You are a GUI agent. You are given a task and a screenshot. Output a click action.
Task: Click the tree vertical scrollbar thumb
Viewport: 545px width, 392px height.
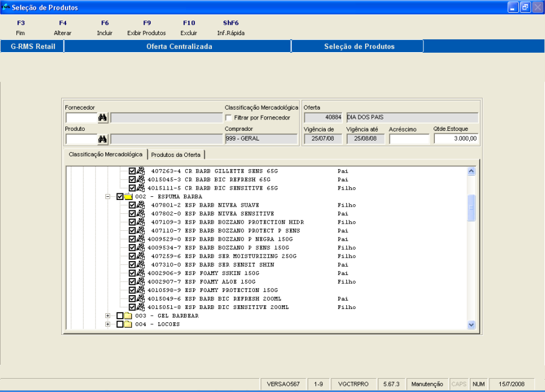[471, 208]
